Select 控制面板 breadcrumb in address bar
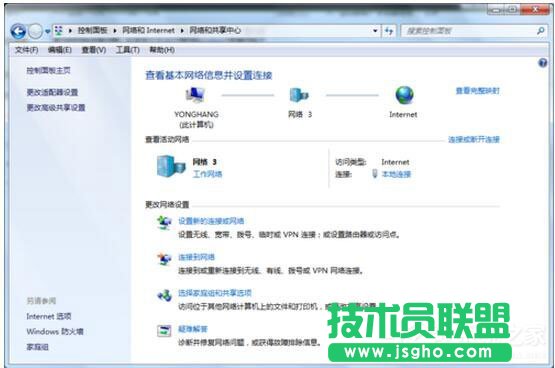The width and height of the screenshot is (555, 368). click(92, 30)
